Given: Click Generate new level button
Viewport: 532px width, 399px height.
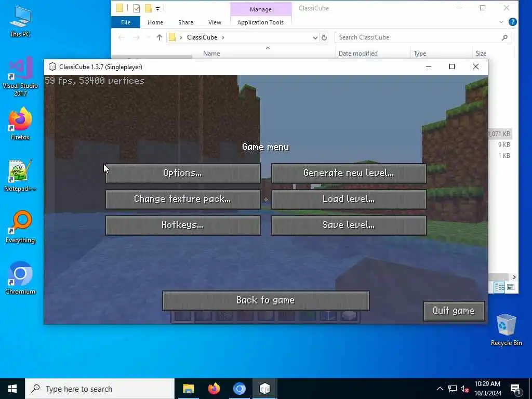Looking at the screenshot, I should click(x=349, y=174).
